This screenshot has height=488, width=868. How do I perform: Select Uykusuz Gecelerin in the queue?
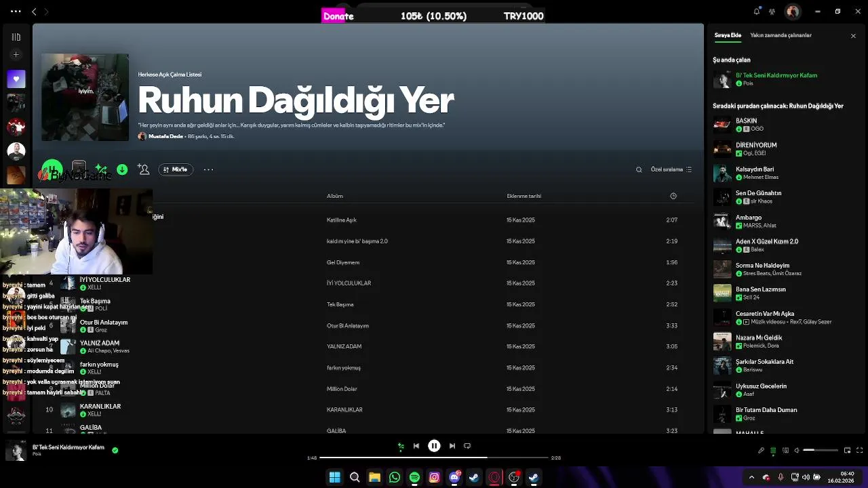[761, 386]
